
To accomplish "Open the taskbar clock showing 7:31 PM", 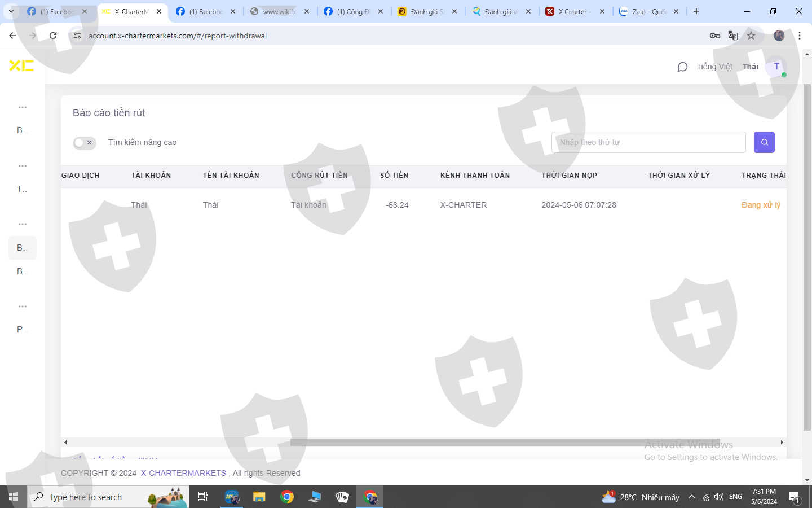I will tap(764, 497).
